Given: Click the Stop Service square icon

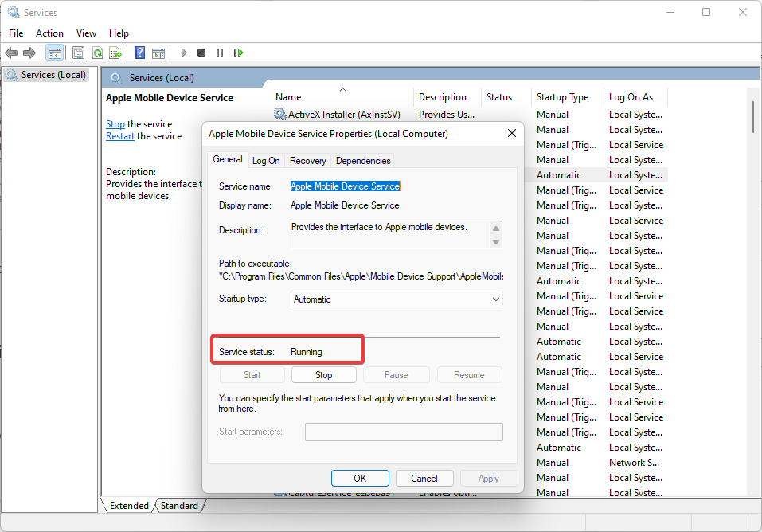Looking at the screenshot, I should coord(201,53).
